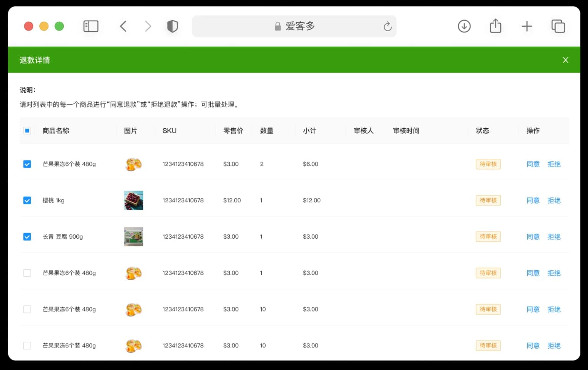588x370 pixels.
Task: Click 同意 on the first 芒果果冻 row
Action: [x=533, y=164]
